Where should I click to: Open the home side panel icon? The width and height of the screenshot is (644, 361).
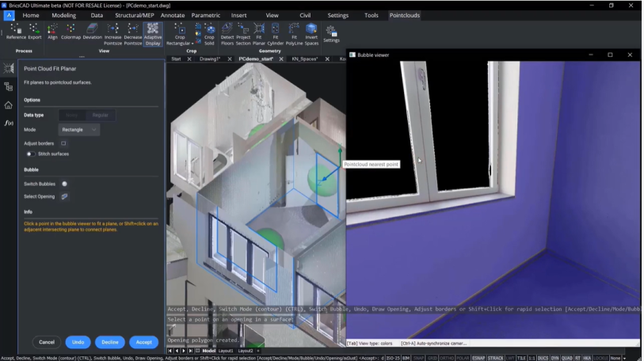pos(8,105)
